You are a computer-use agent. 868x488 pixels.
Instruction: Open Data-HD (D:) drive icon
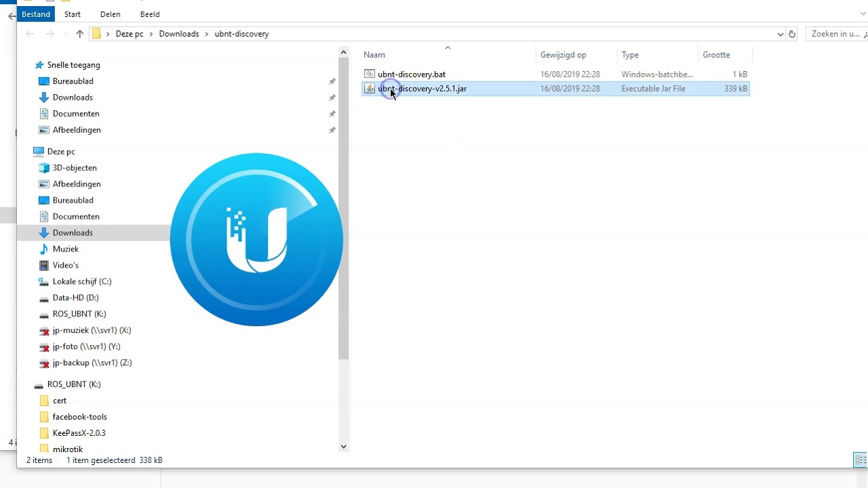[44, 298]
